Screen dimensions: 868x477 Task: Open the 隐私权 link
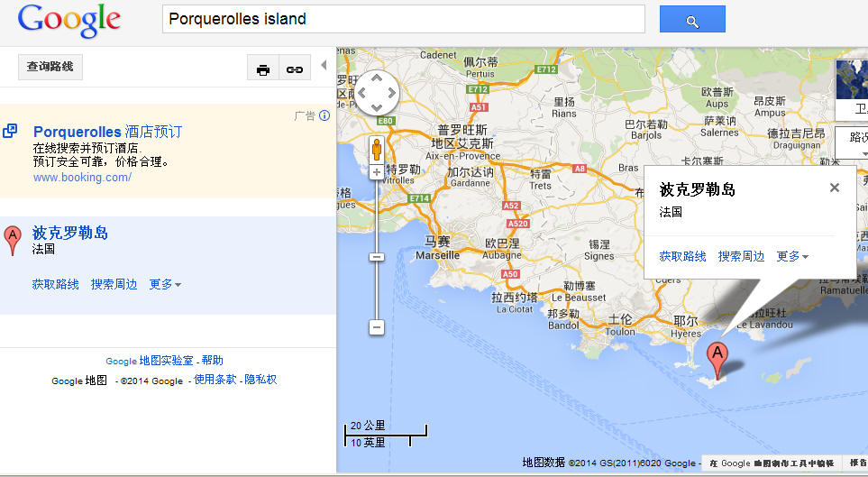260,380
